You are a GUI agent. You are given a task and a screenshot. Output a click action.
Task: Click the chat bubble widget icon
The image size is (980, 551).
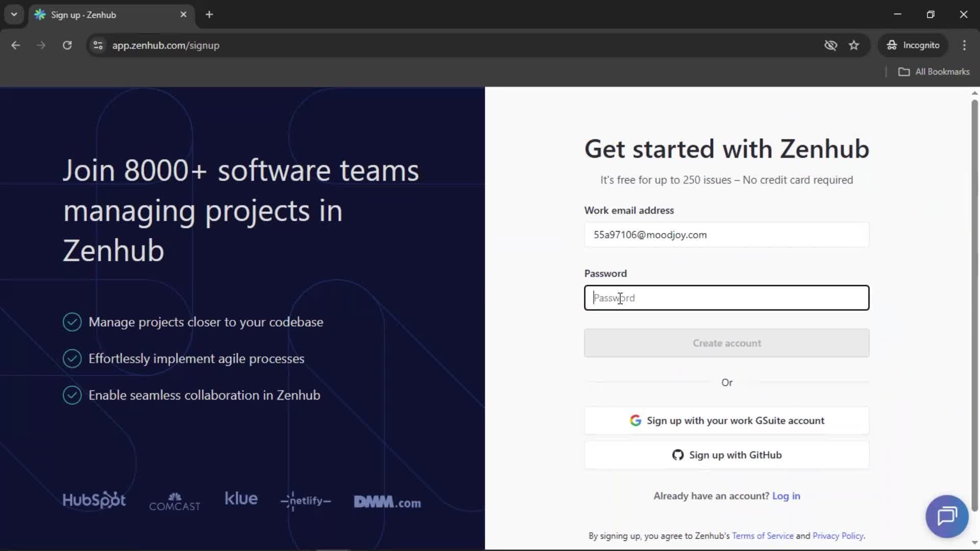coord(946,516)
